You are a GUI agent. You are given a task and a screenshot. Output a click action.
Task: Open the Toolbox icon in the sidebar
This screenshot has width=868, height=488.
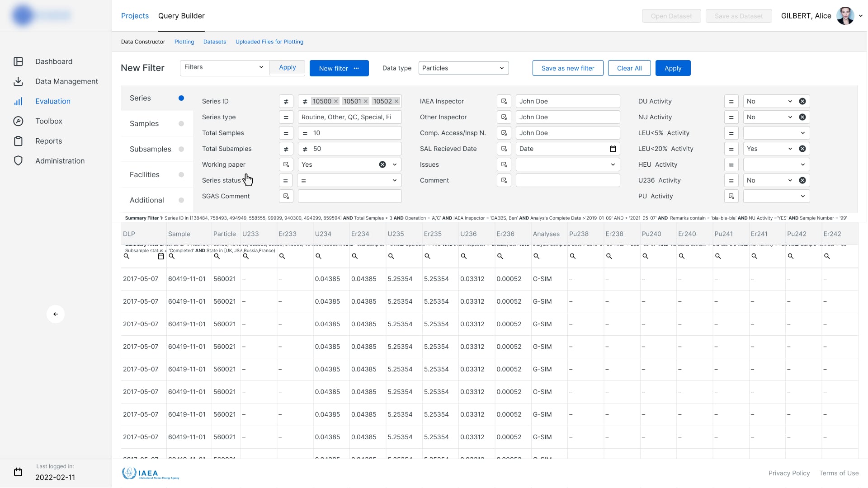pos(18,121)
